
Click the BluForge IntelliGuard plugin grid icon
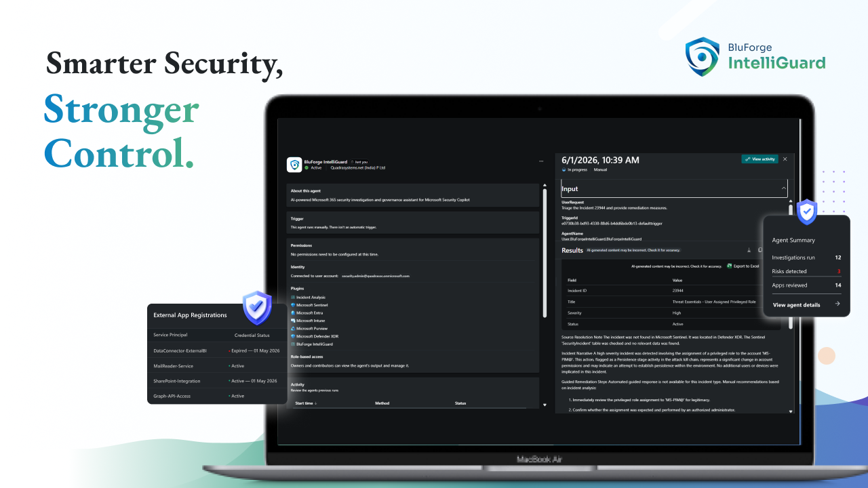point(293,344)
